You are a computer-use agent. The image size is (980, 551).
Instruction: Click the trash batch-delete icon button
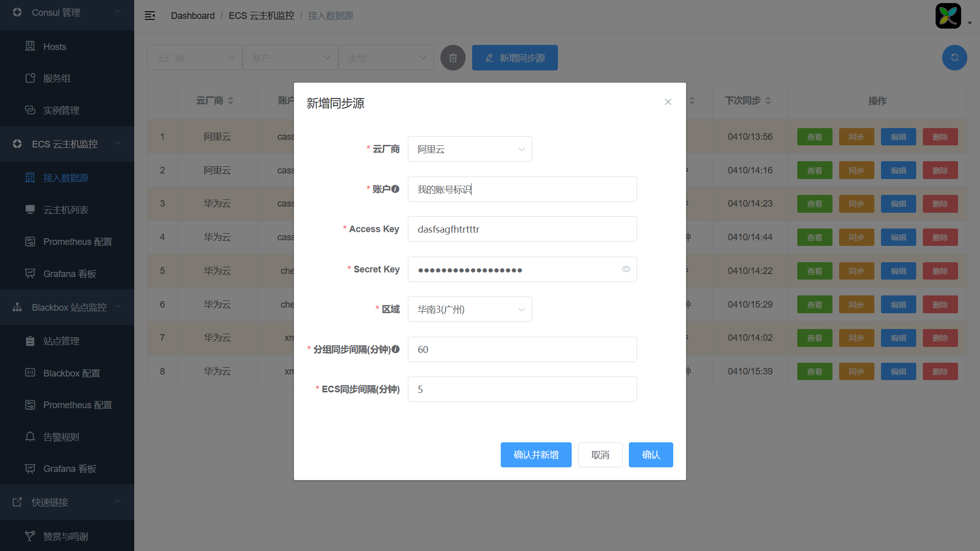[x=453, y=58]
